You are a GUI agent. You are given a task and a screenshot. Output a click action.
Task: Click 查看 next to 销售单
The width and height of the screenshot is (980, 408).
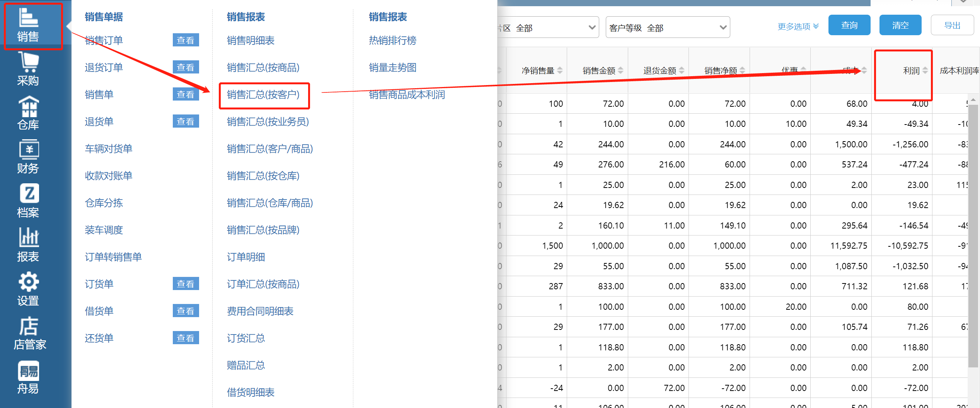(x=186, y=94)
